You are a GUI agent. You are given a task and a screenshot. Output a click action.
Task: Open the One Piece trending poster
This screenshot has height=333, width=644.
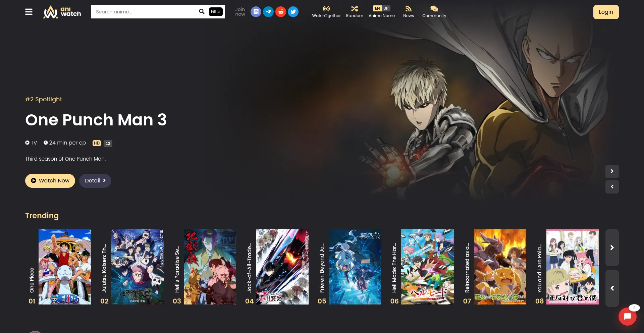(x=65, y=267)
